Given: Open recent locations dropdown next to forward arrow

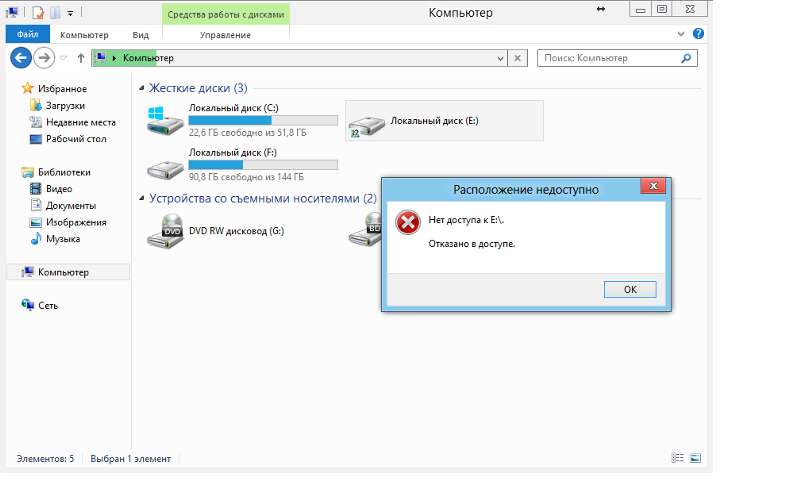Looking at the screenshot, I should click(63, 58).
